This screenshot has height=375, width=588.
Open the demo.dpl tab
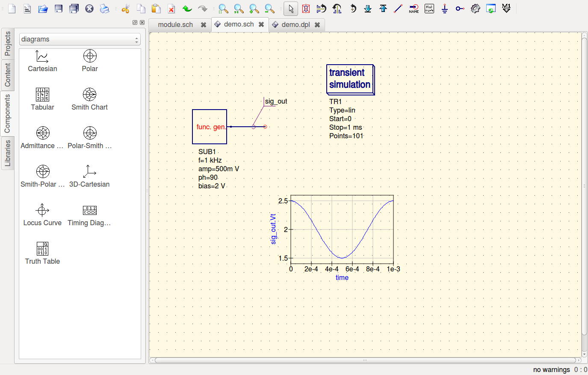(295, 25)
